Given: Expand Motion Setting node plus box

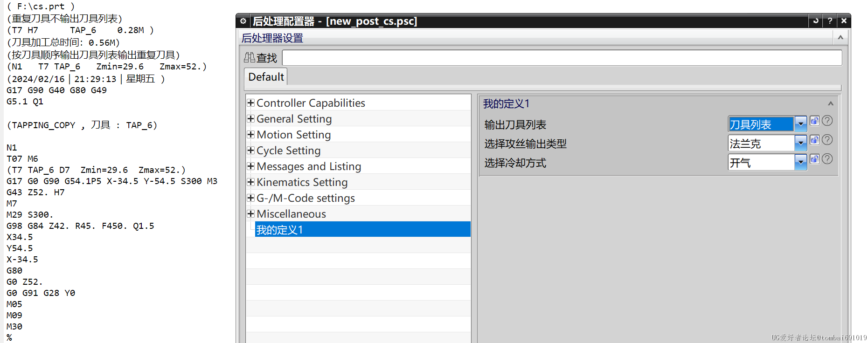Looking at the screenshot, I should [250, 134].
